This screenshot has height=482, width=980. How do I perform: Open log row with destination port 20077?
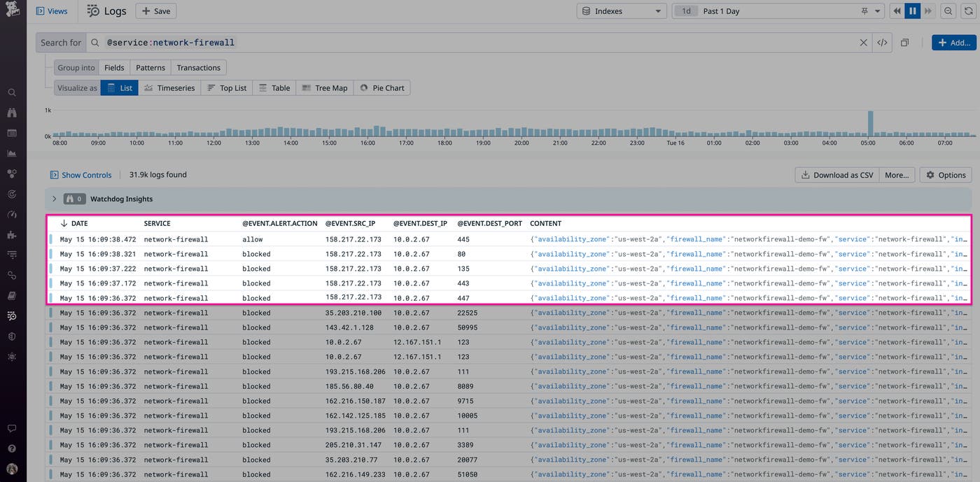click(x=508, y=460)
